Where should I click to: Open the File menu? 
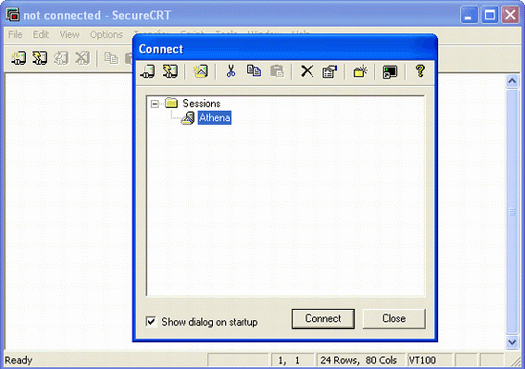[x=15, y=34]
